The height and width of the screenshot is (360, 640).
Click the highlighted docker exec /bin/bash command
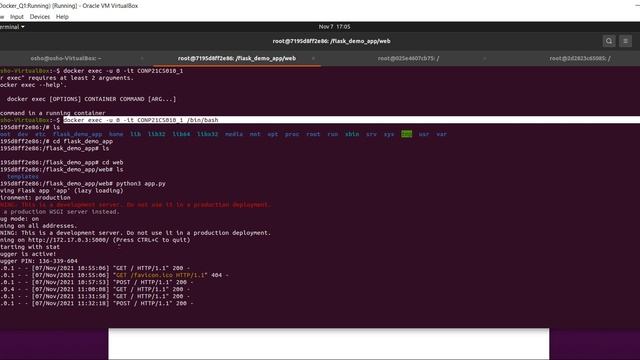tap(141, 120)
